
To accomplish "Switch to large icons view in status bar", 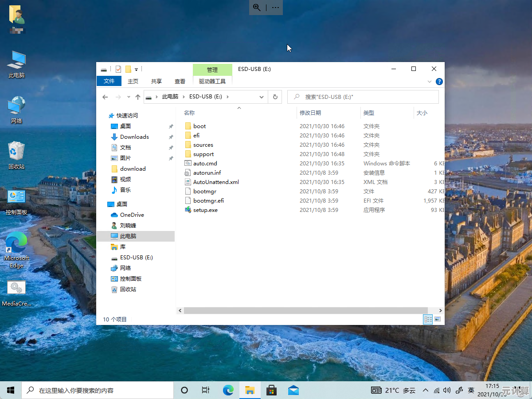I will coord(437,319).
